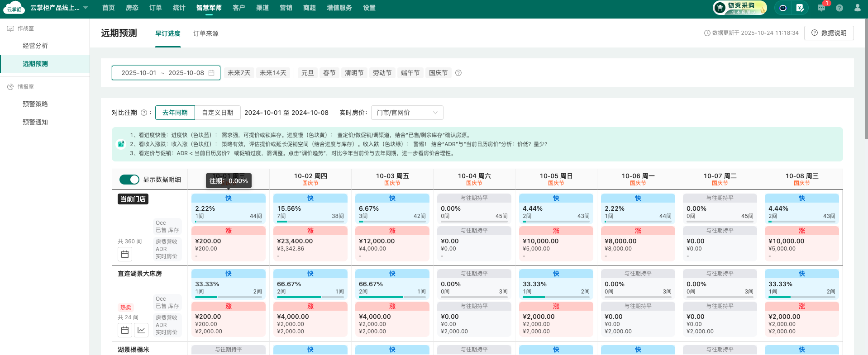Select the 未来14天 quick range button
This screenshot has height=355, width=868.
[273, 73]
